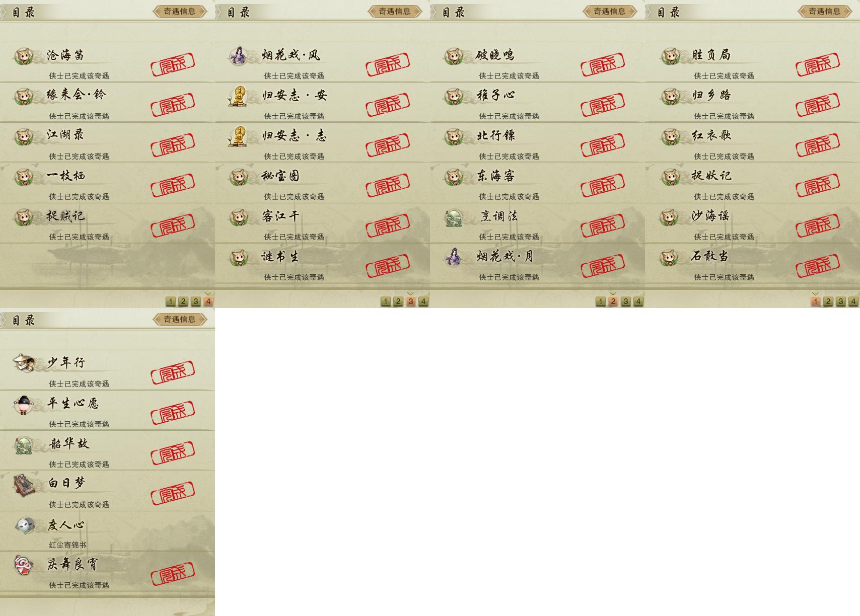
Task: Select the purple lady icon for 烟花戏·月
Action: coord(454,257)
